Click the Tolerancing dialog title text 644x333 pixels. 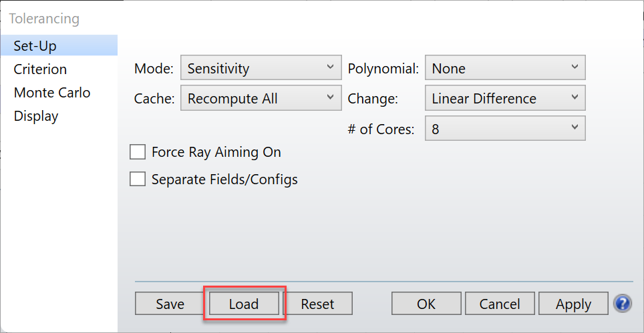coord(44,19)
